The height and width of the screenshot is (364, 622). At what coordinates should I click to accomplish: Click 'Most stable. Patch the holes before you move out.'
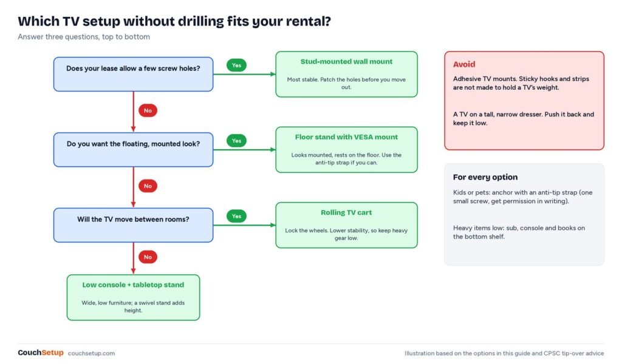coord(346,83)
